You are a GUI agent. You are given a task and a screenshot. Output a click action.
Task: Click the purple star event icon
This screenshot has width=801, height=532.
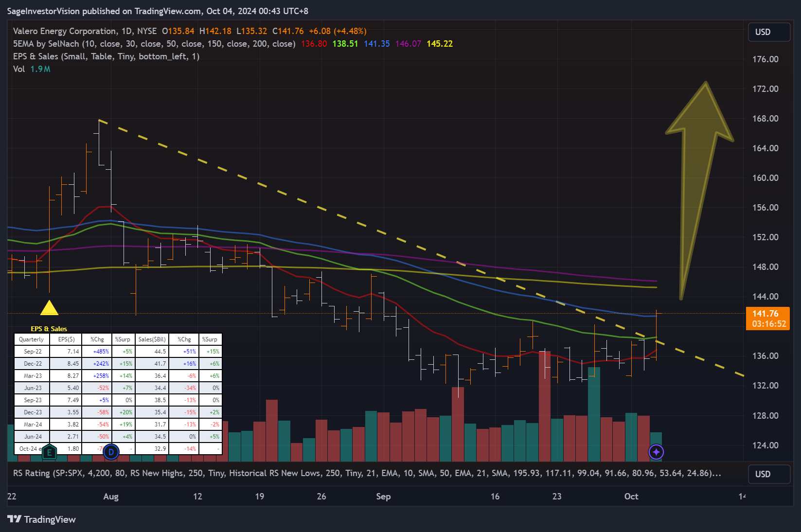(x=656, y=452)
